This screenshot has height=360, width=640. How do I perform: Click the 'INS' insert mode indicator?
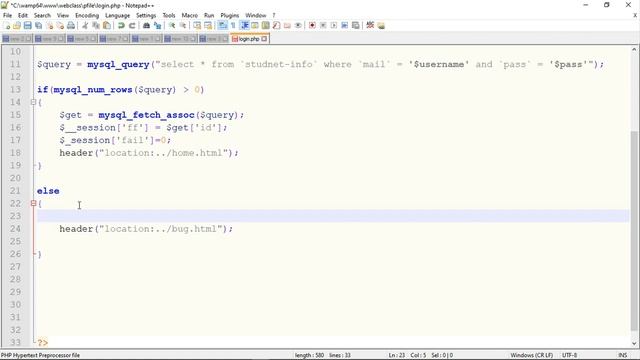click(622, 355)
